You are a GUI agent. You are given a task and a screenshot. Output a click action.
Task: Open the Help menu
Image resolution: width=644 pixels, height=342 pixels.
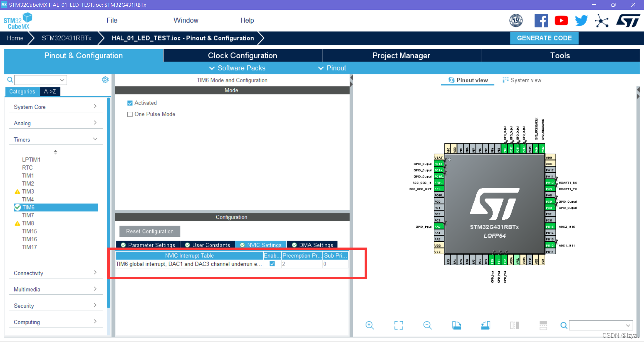pyautogui.click(x=247, y=20)
